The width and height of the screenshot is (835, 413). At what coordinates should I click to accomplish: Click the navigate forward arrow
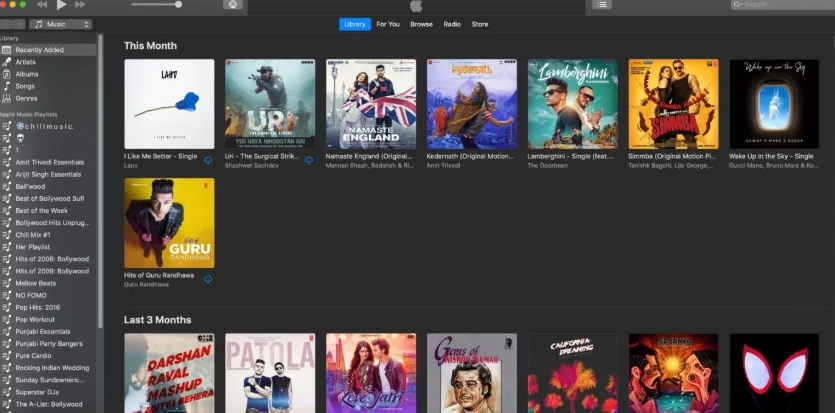tap(19, 24)
